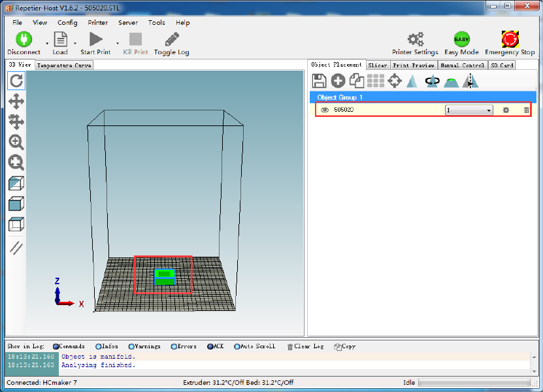Expand the Start Print dropdown arrow

[118, 44]
